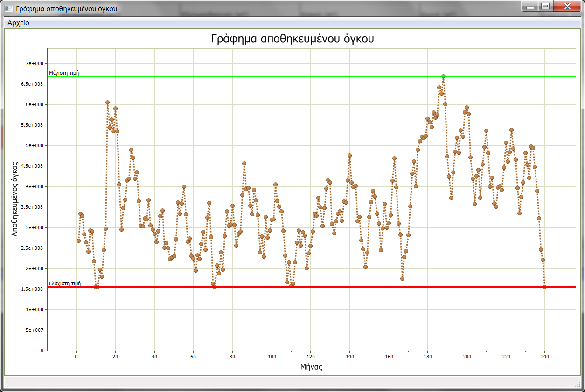The width and height of the screenshot is (585, 392).
Task: Click the window title text in the title bar
Action: (66, 8)
